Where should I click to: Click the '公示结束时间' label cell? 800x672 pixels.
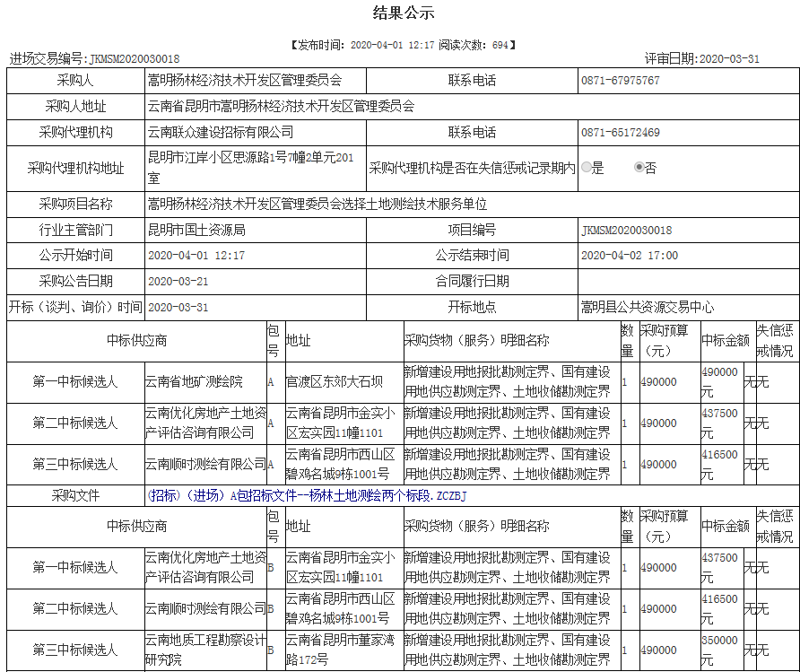click(472, 256)
